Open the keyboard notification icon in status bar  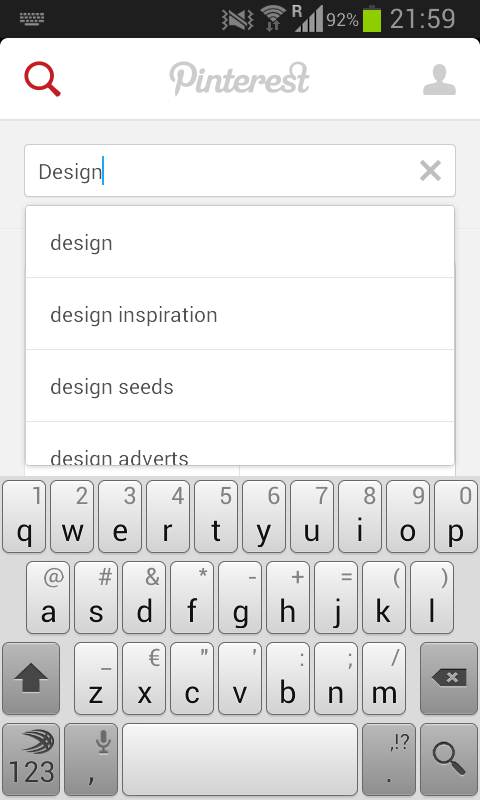[32, 19]
